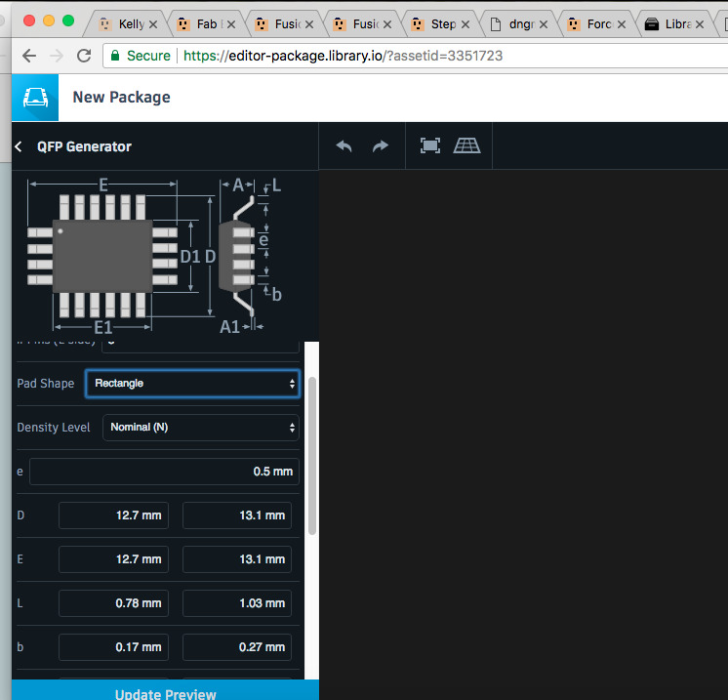Edit the e pitch field 0.5 mm

click(x=164, y=472)
